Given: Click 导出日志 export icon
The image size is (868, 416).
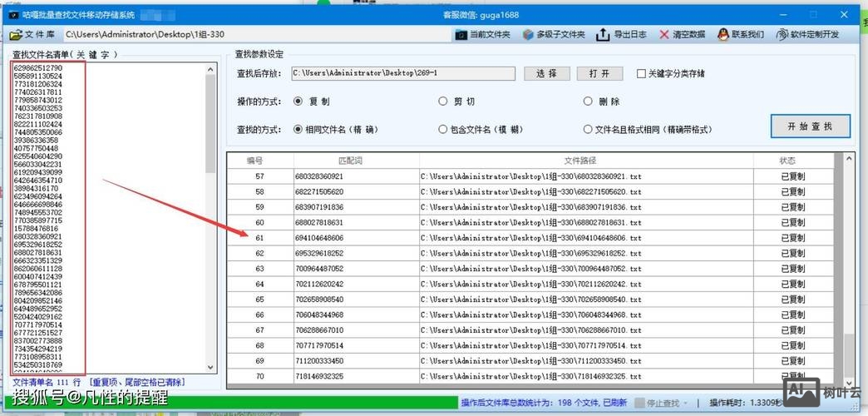Looking at the screenshot, I should pos(602,34).
